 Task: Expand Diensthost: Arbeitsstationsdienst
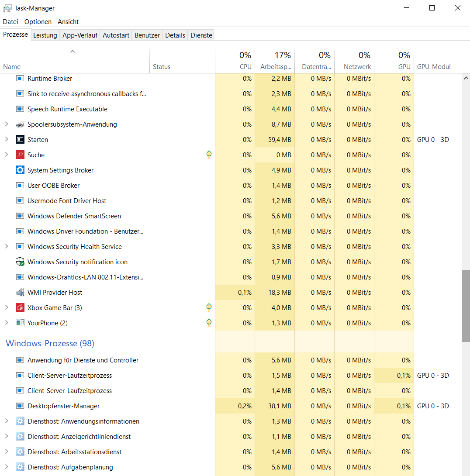pyautogui.click(x=7, y=452)
